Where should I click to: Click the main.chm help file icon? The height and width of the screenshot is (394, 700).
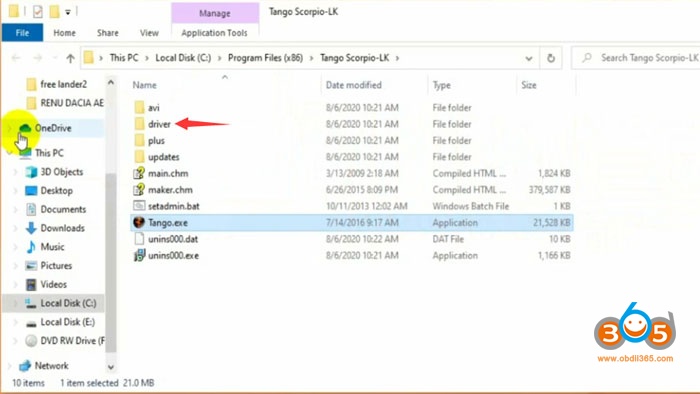coord(139,173)
